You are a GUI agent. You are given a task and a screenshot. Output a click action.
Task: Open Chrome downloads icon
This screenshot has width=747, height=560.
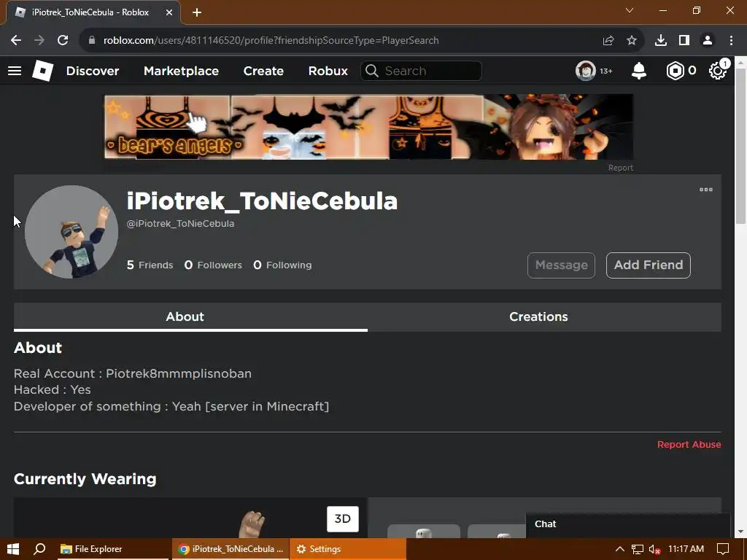point(661,41)
